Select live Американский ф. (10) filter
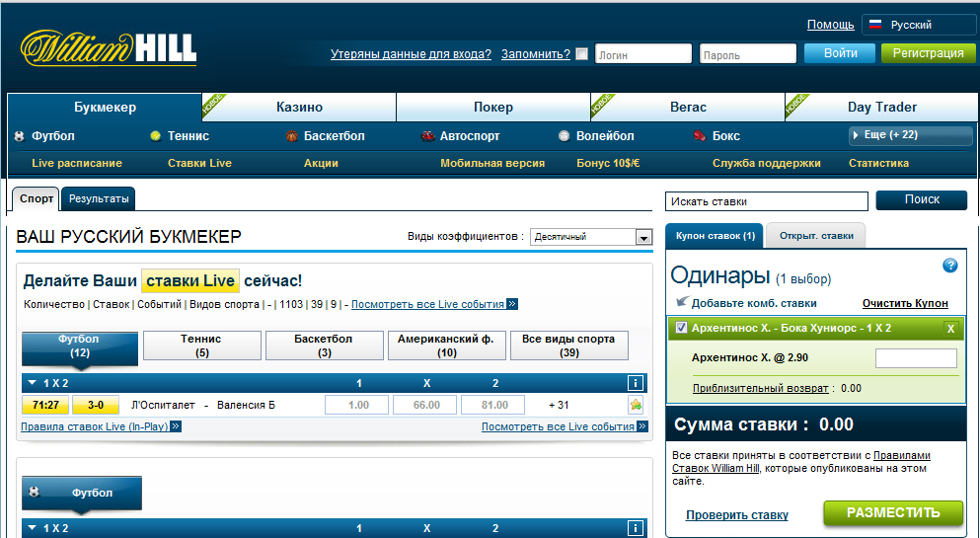Screen dimensions: 980x538 click(x=447, y=346)
